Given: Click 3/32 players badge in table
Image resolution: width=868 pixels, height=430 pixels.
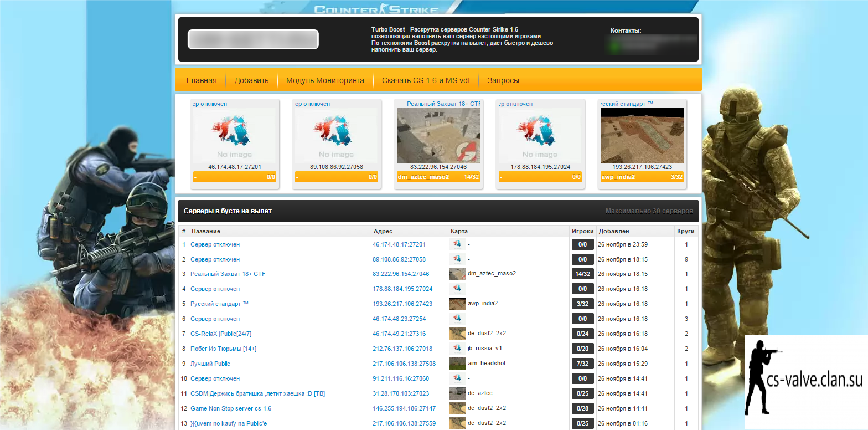Looking at the screenshot, I should (582, 304).
